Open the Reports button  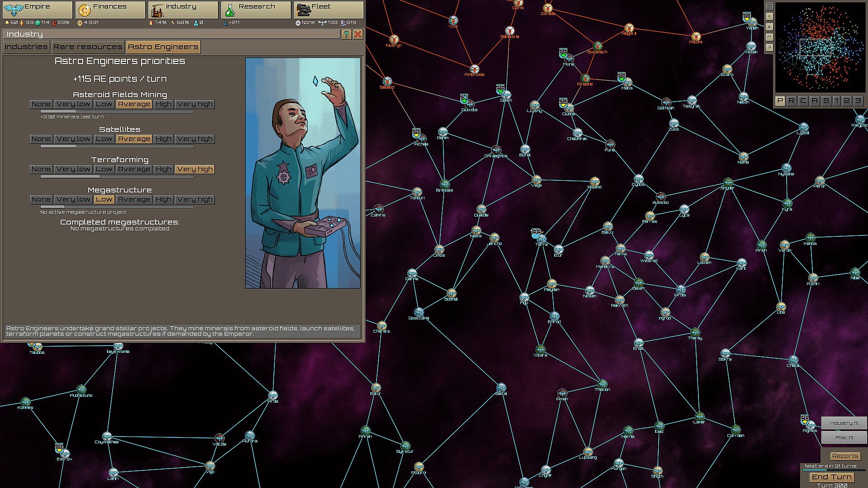(844, 456)
